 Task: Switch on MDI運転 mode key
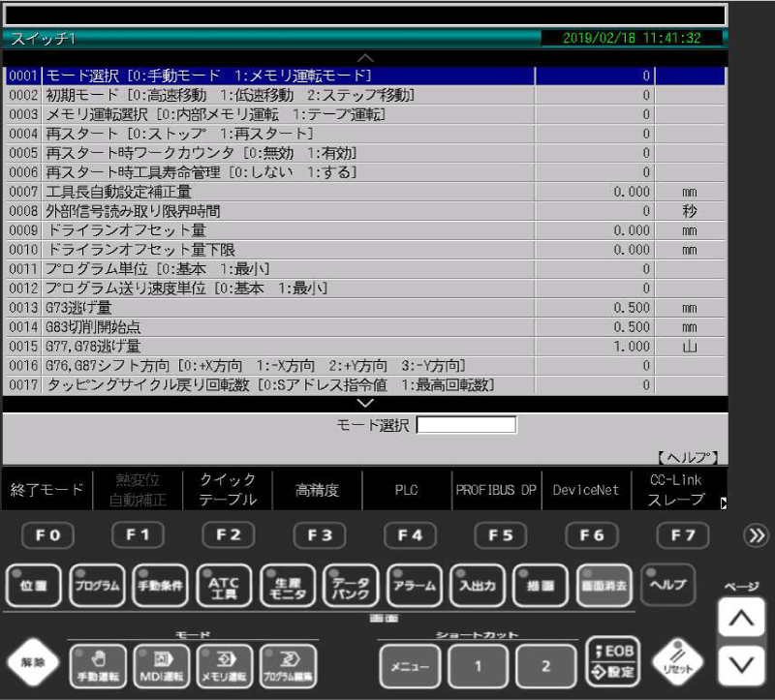tap(161, 665)
